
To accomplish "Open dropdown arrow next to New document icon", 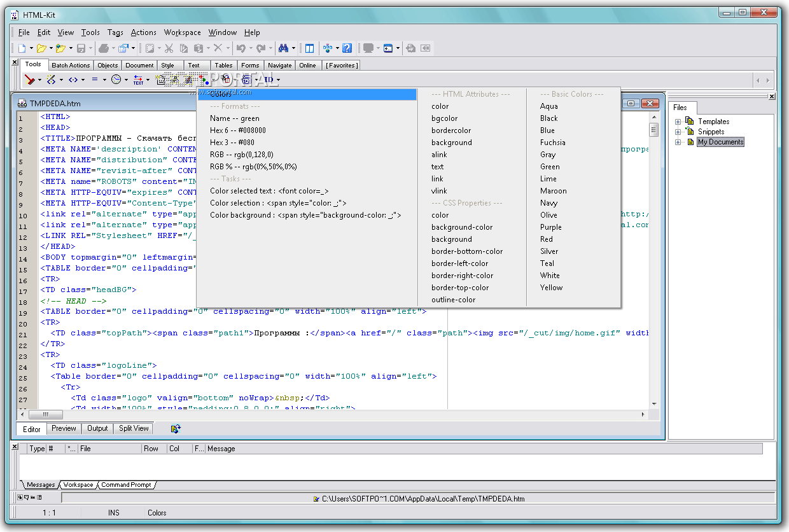I will coord(31,48).
